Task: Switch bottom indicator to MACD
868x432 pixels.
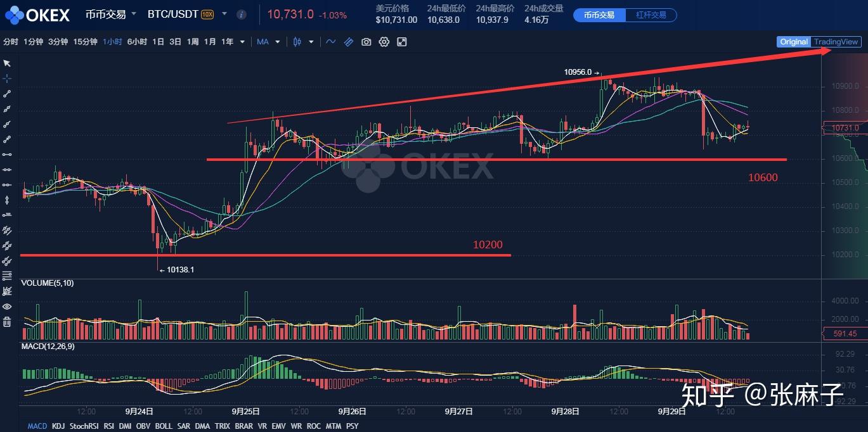Action: pyautogui.click(x=37, y=426)
